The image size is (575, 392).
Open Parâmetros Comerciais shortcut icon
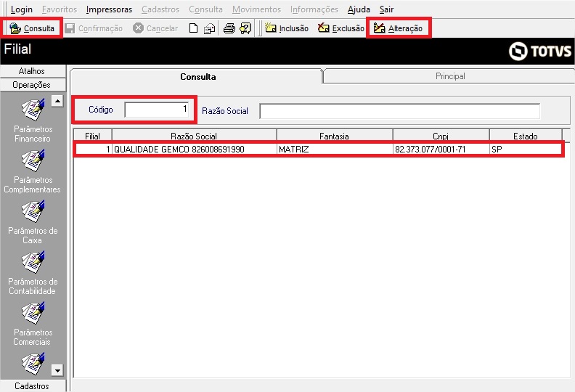click(33, 313)
